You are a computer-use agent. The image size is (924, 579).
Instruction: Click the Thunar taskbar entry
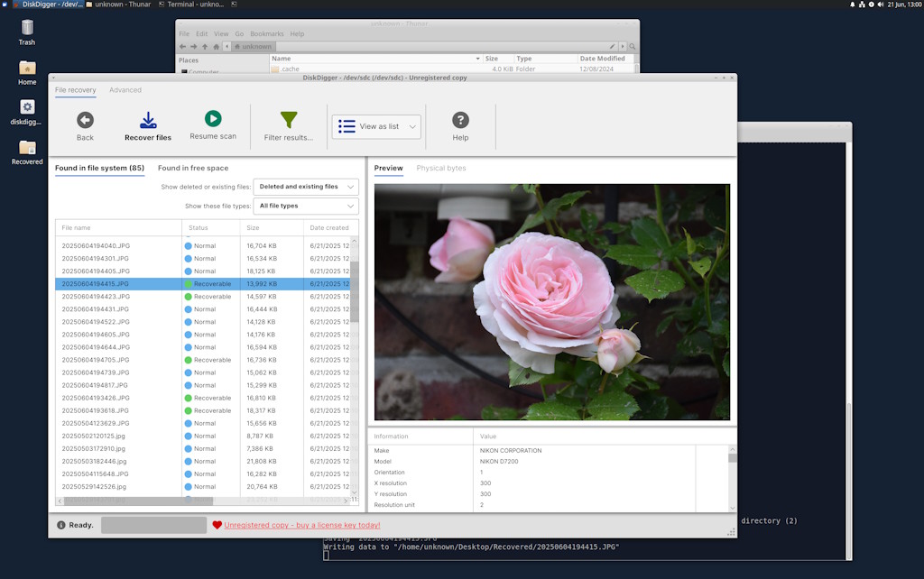[122, 5]
